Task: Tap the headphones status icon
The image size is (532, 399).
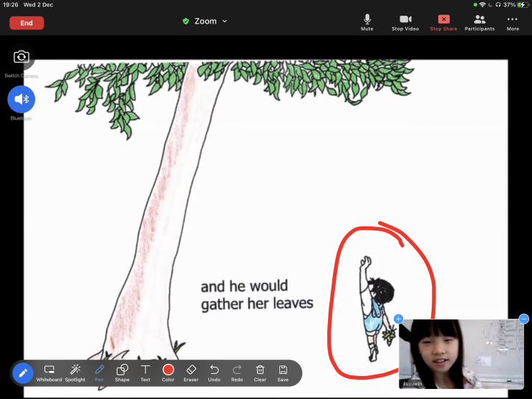Action: pos(498,5)
